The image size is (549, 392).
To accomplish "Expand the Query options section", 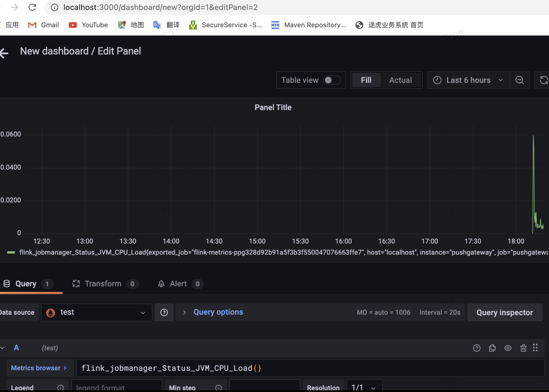I will 218,312.
